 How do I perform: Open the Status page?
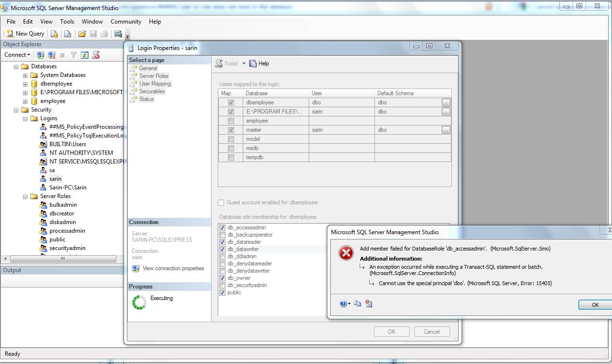(147, 99)
